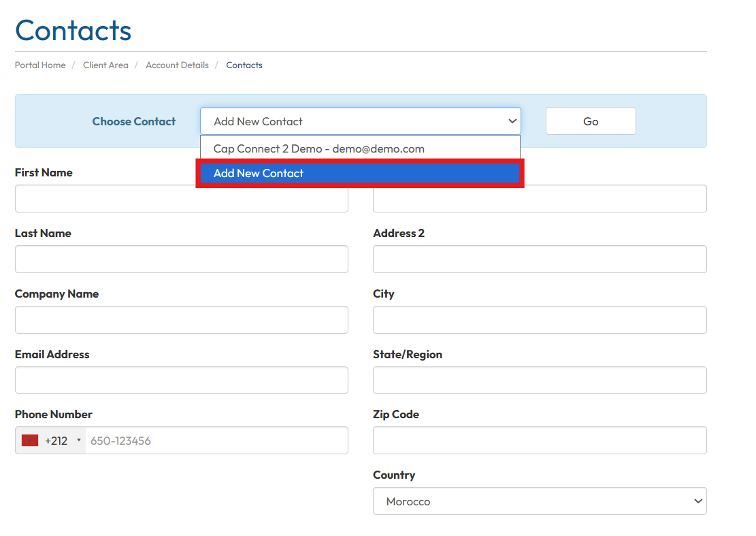Click the phone number entry box
The width and height of the screenshot is (756, 536).
[x=216, y=441]
